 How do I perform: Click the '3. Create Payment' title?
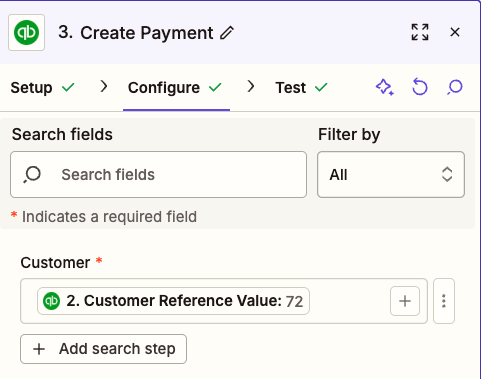click(x=136, y=33)
